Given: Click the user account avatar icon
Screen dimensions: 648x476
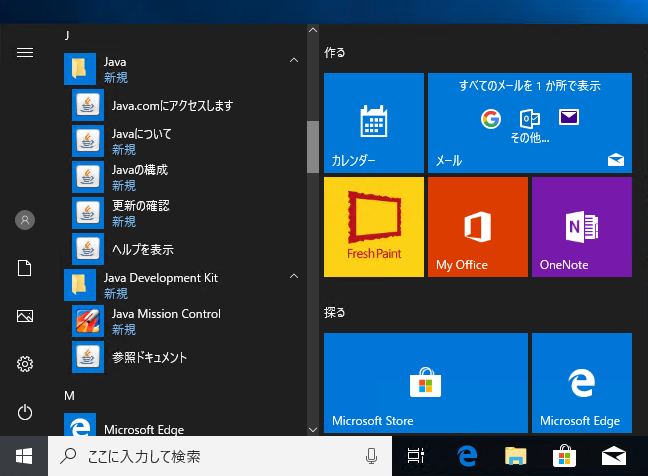Looking at the screenshot, I should 25,220.
